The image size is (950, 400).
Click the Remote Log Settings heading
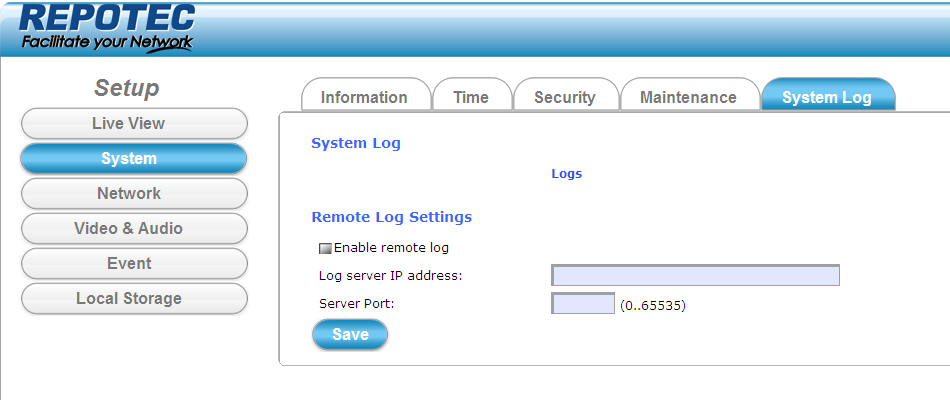[x=391, y=217]
